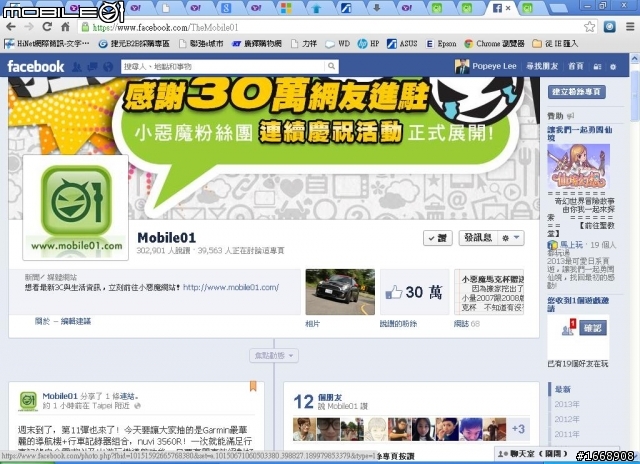
Task: Click the facebook logo
Action: [x=36, y=66]
